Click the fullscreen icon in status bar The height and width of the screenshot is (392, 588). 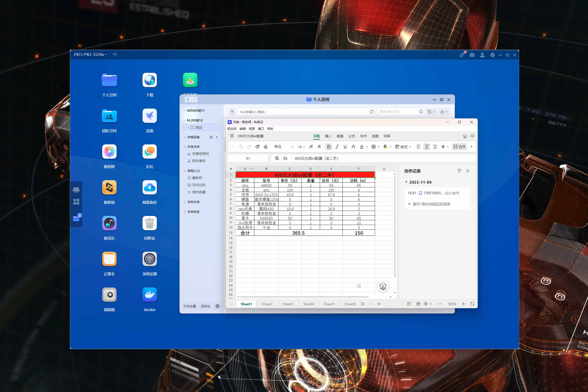point(472,304)
